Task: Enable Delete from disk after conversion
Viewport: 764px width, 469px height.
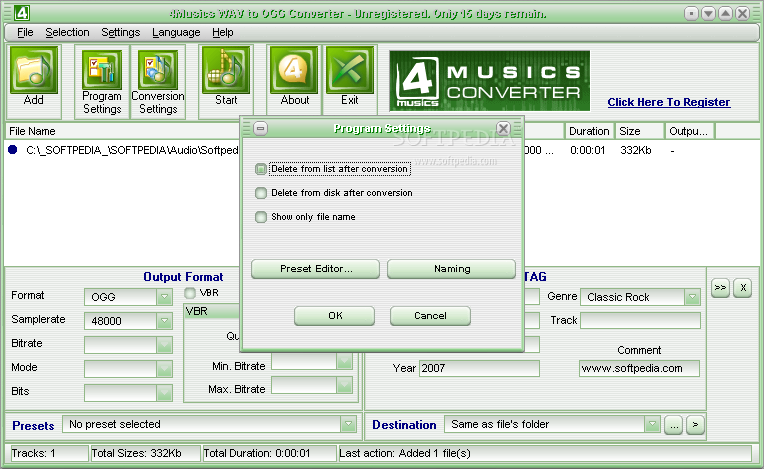Action: tap(261, 193)
